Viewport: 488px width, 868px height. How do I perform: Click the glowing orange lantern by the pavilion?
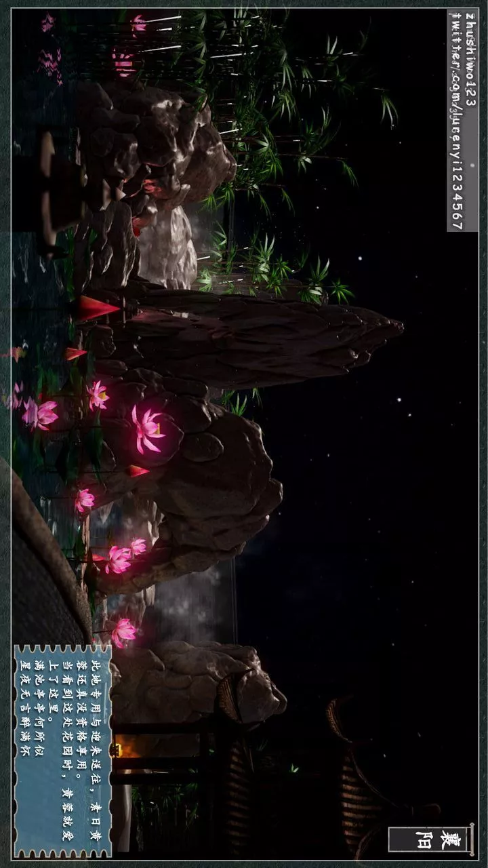(x=115, y=751)
